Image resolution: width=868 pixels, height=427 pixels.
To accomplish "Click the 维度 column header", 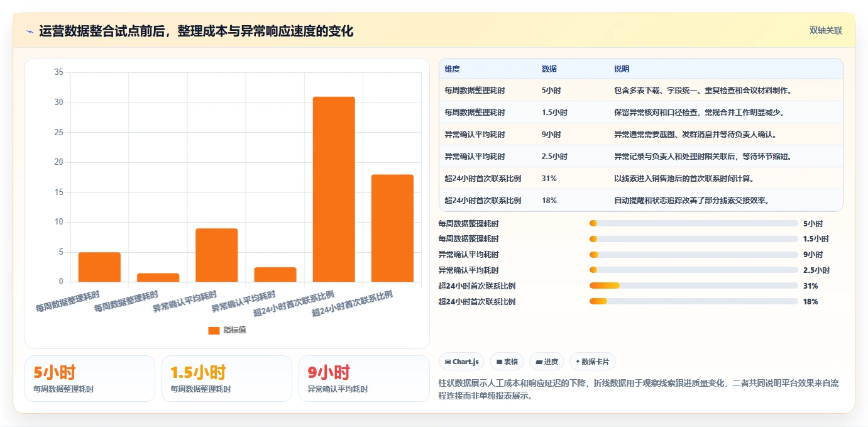I will 452,69.
